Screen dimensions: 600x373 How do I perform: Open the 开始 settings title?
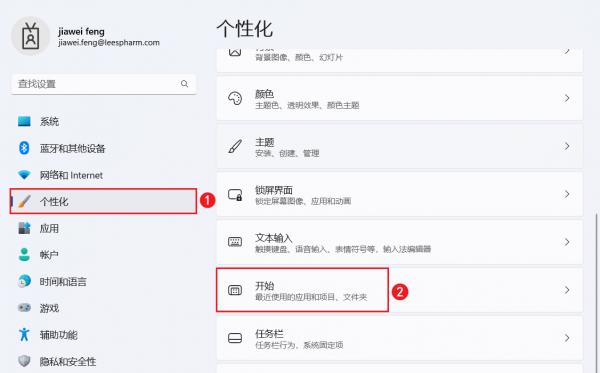click(264, 286)
